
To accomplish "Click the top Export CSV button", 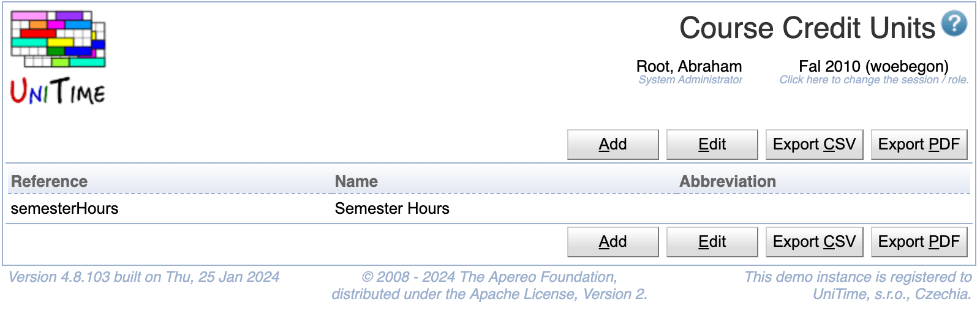I will [x=814, y=145].
